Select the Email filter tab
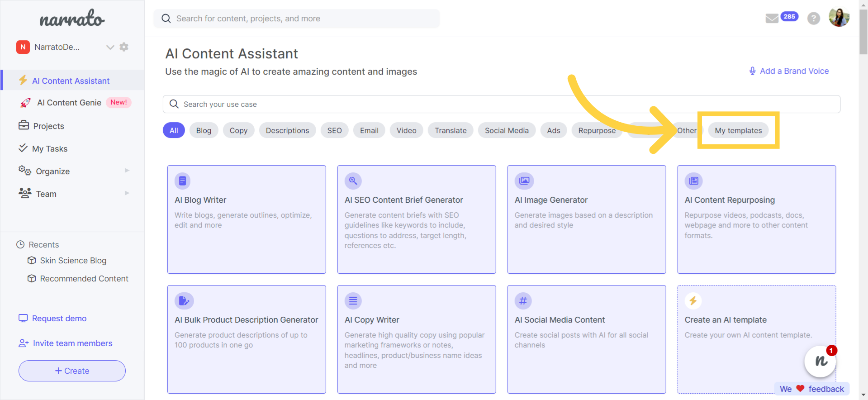Image resolution: width=868 pixels, height=400 pixels. (x=369, y=130)
